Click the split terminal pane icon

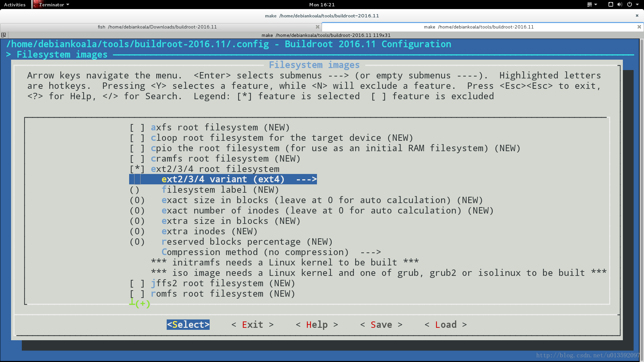4,35
